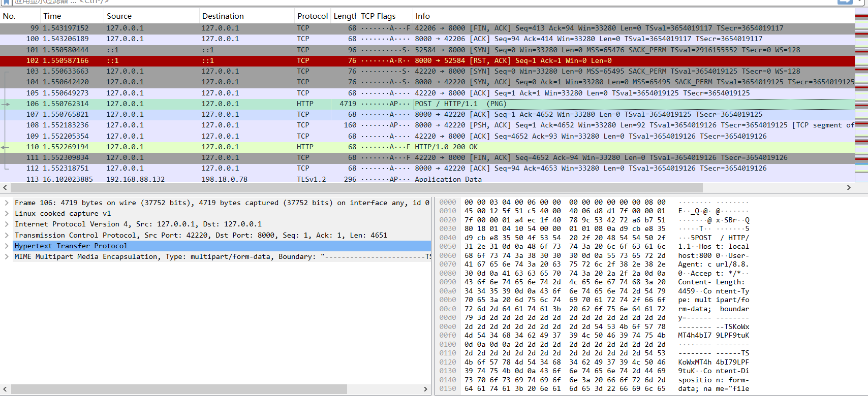Image resolution: width=868 pixels, height=396 pixels.
Task: Select the red RST, ACK packet 102
Action: (x=427, y=60)
